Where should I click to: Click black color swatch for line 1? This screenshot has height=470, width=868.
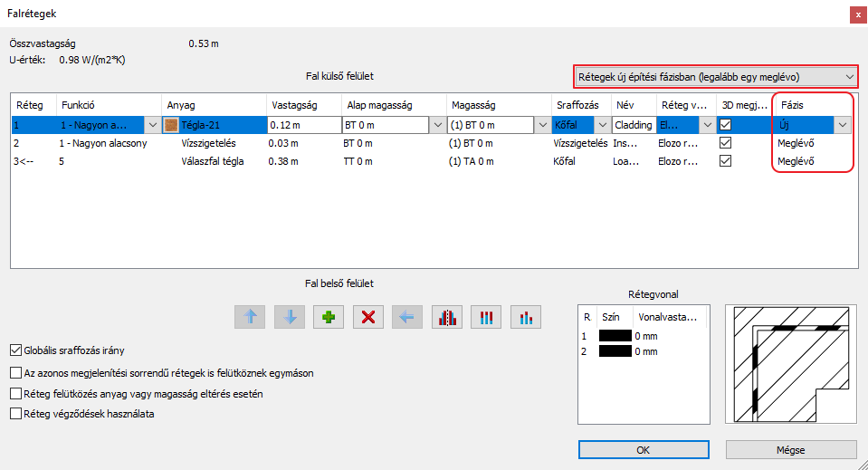pos(615,335)
